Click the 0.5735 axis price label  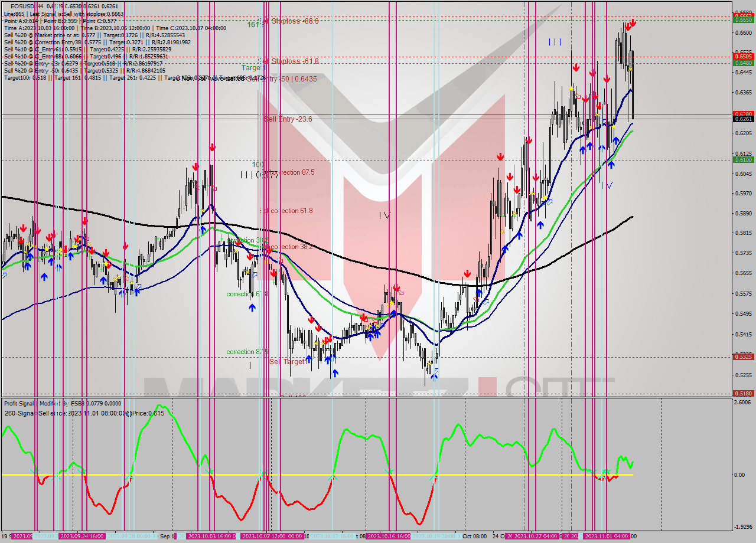click(x=742, y=253)
